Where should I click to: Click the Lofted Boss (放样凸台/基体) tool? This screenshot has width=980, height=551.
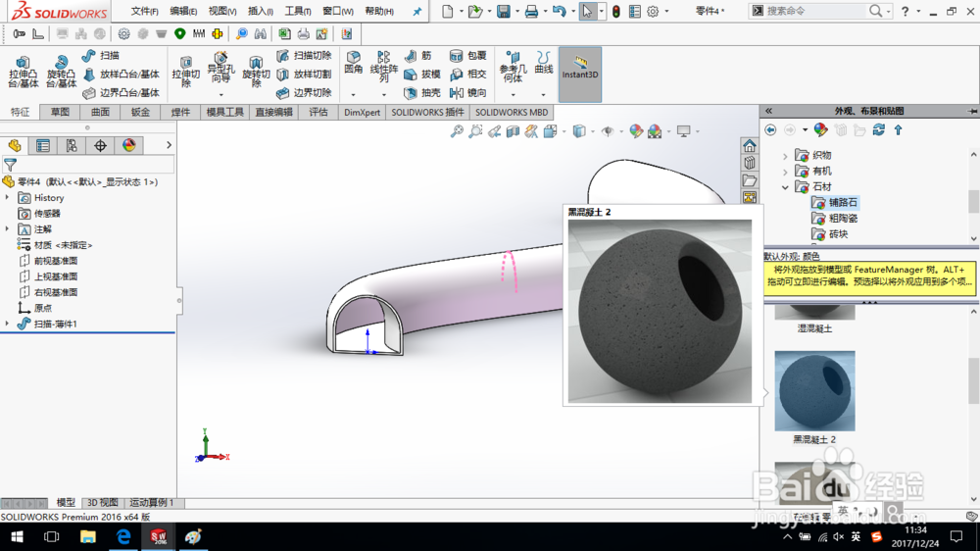pos(122,75)
